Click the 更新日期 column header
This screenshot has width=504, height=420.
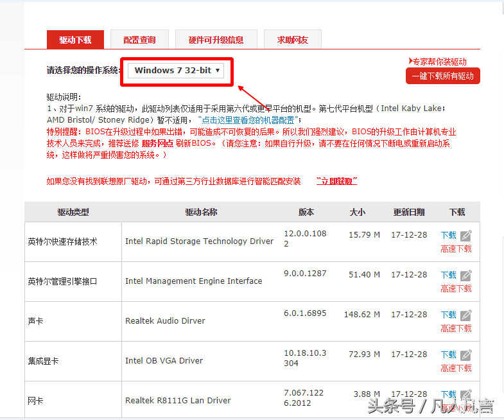click(x=409, y=213)
